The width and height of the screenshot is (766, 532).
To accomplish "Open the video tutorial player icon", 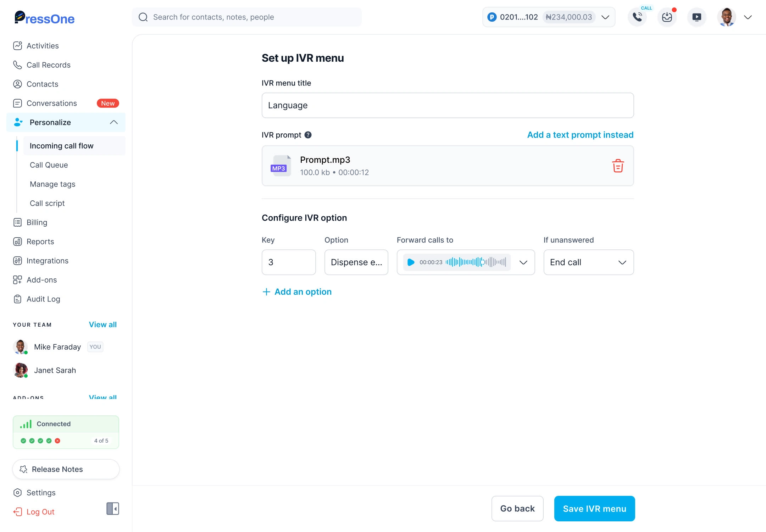I will [696, 17].
